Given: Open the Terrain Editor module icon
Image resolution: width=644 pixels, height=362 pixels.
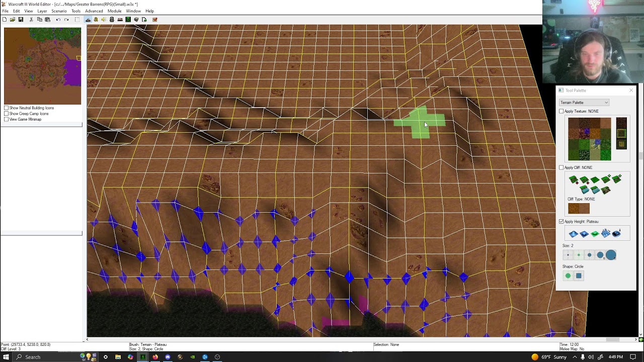Looking at the screenshot, I should [x=88, y=20].
